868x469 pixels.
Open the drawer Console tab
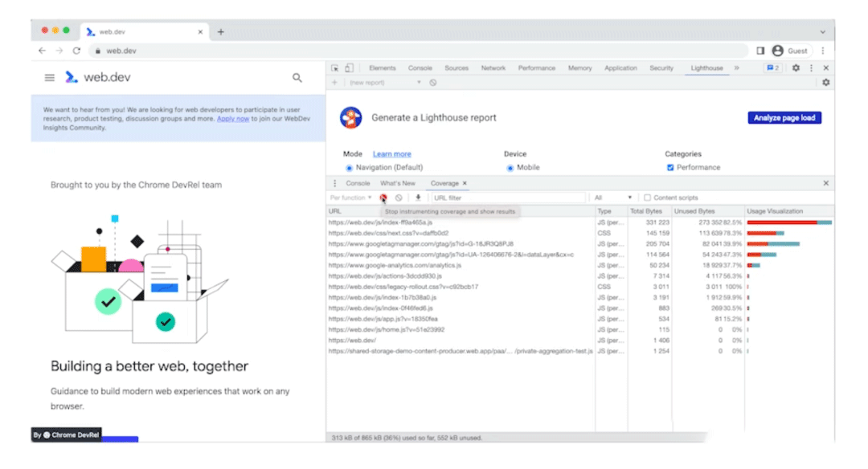coord(358,183)
